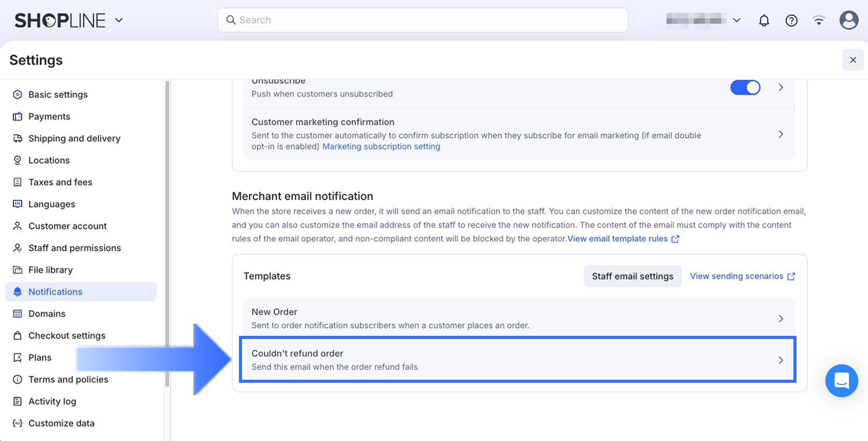868x441 pixels.
Task: Go to Basic settings menu item
Action: (x=58, y=94)
